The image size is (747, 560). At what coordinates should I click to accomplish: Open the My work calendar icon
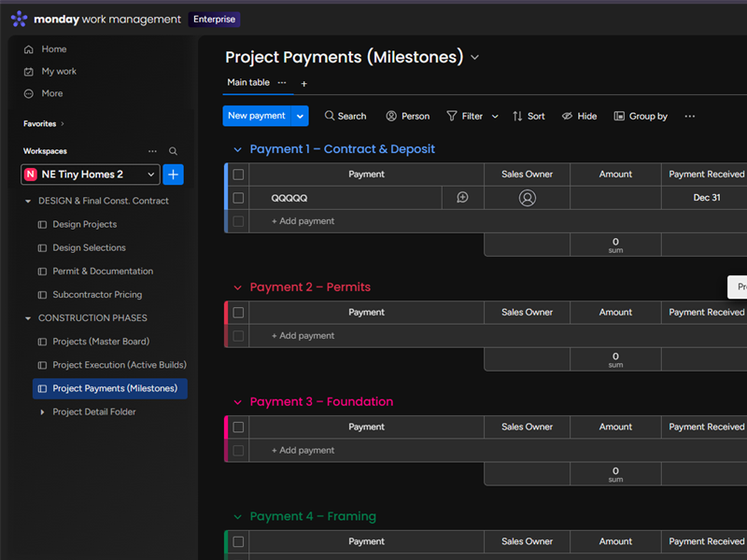pos(29,72)
